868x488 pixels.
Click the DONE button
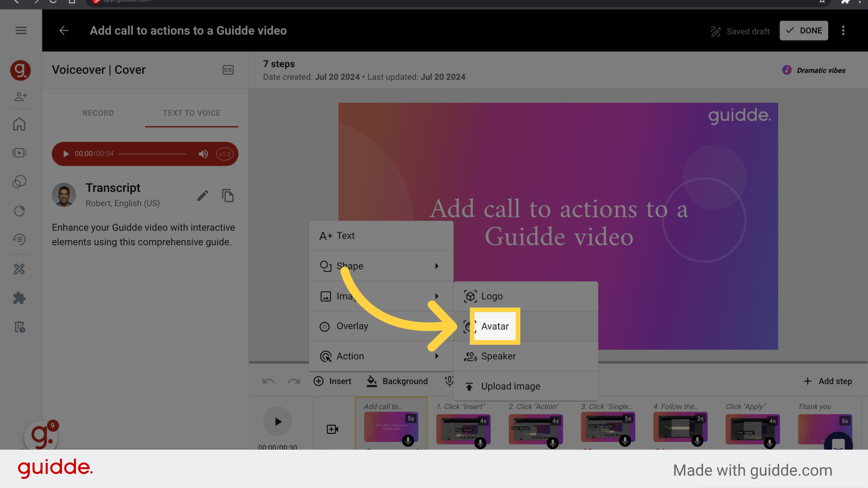point(804,31)
